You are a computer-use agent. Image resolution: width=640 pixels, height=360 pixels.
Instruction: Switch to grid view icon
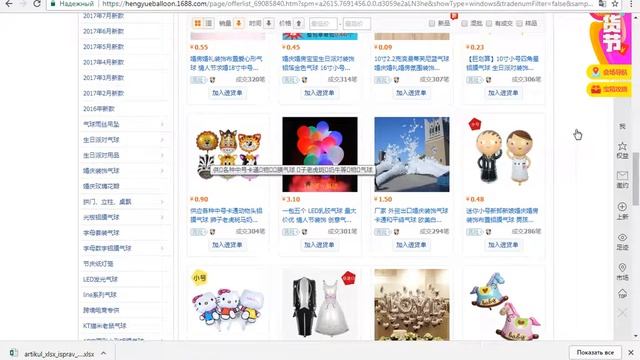[x=198, y=23]
